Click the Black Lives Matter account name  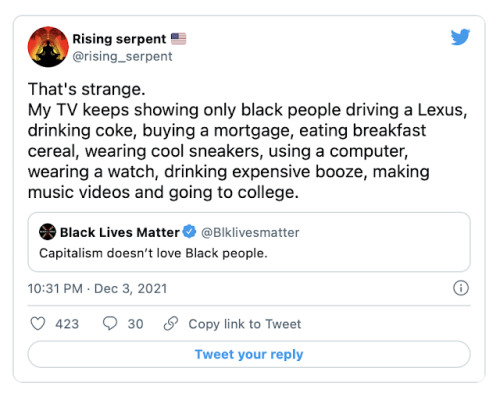click(x=120, y=232)
